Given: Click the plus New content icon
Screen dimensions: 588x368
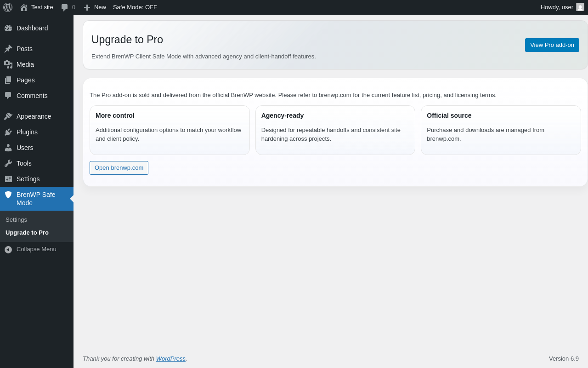Looking at the screenshot, I should [87, 7].
